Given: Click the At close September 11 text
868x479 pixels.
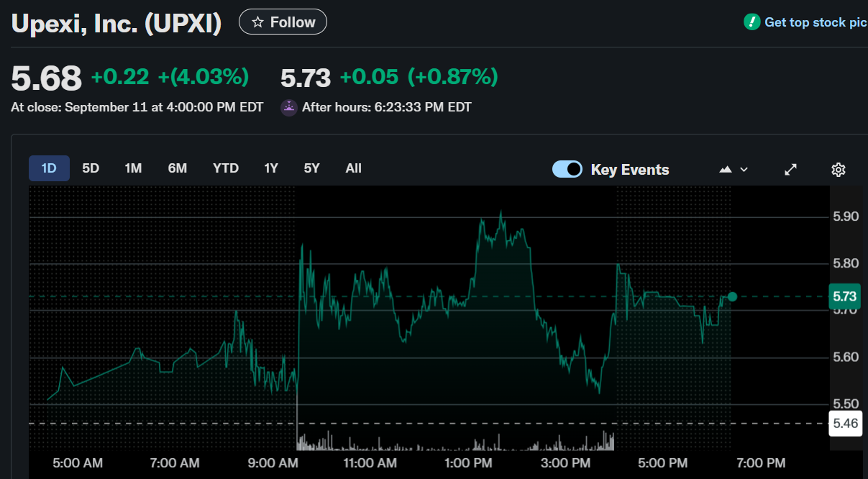Looking at the screenshot, I should [x=137, y=107].
